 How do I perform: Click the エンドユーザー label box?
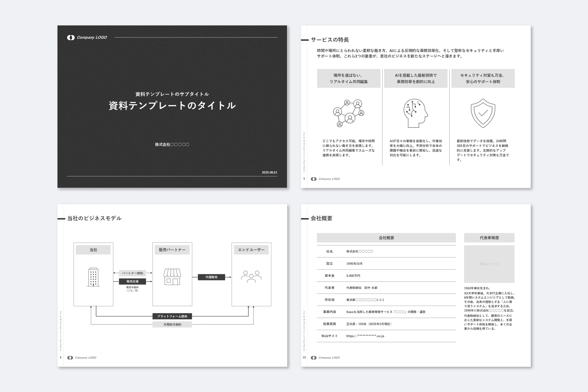pos(251,250)
